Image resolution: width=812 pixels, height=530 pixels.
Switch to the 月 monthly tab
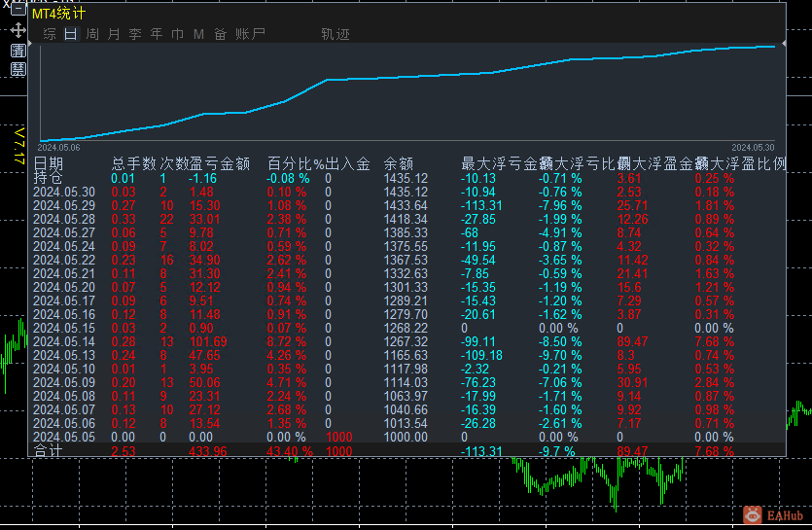pyautogui.click(x=114, y=34)
